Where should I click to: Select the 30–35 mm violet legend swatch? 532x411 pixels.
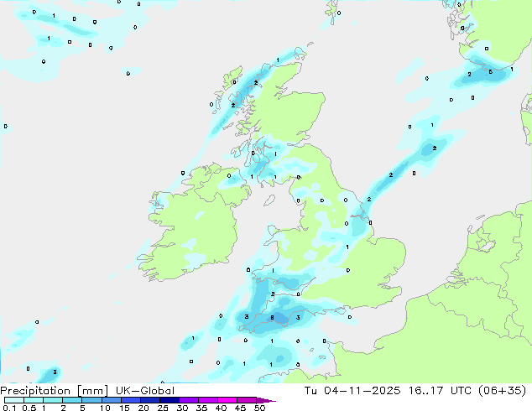(189, 400)
